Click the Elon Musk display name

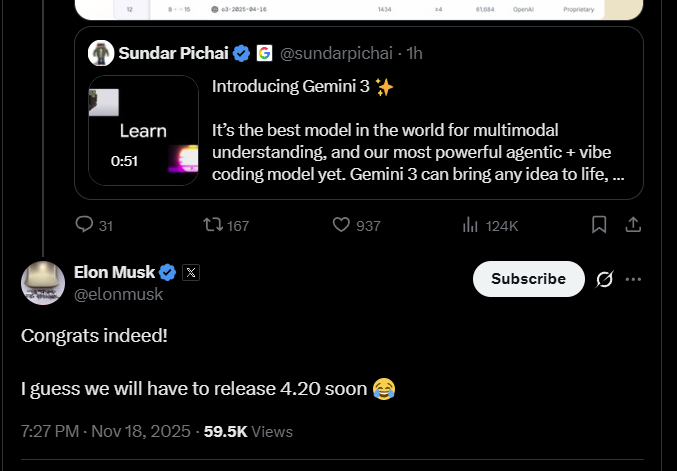click(x=114, y=272)
